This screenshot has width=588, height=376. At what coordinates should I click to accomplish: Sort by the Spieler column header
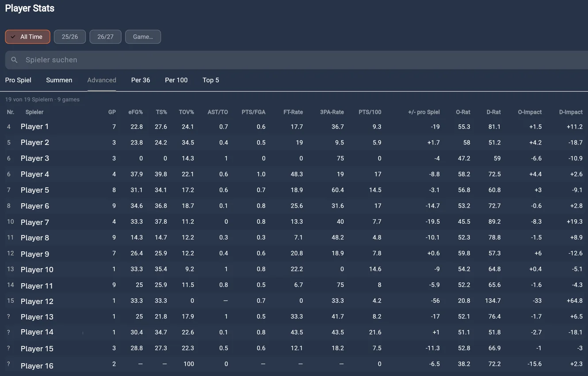tap(34, 112)
